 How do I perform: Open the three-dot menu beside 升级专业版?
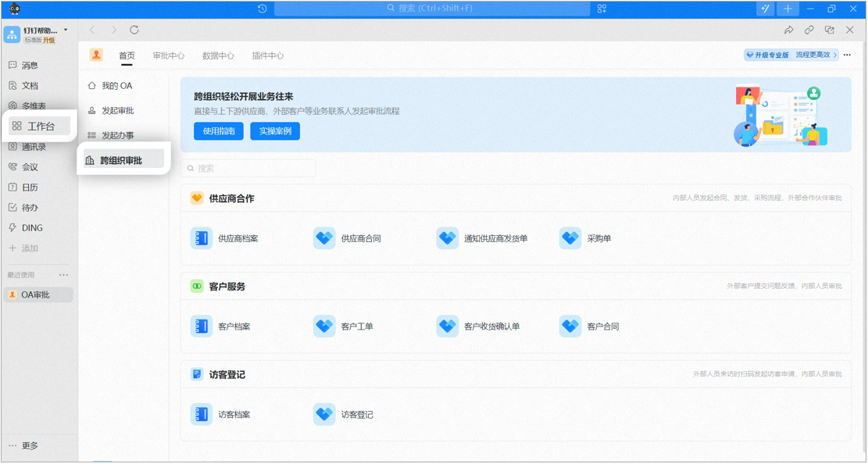click(847, 55)
